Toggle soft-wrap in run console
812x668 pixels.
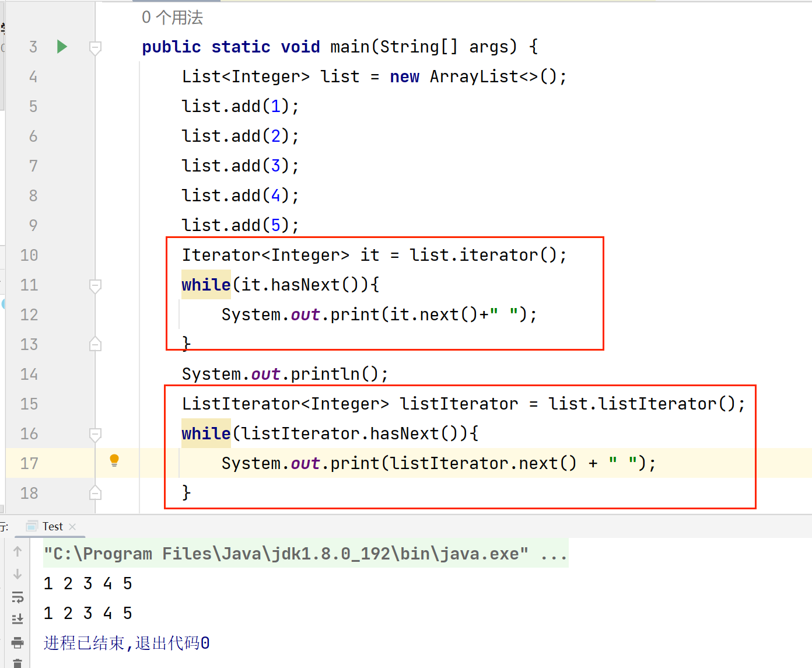(17, 597)
